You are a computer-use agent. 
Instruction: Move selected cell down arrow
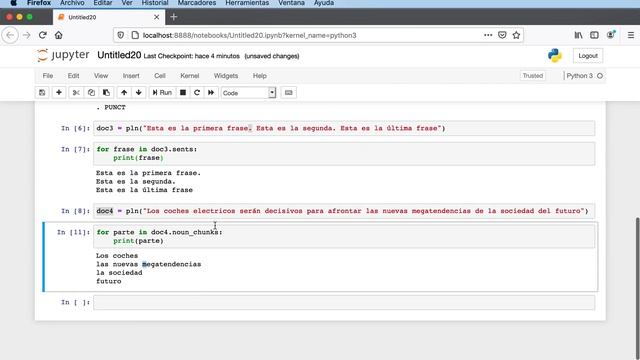coord(139,93)
